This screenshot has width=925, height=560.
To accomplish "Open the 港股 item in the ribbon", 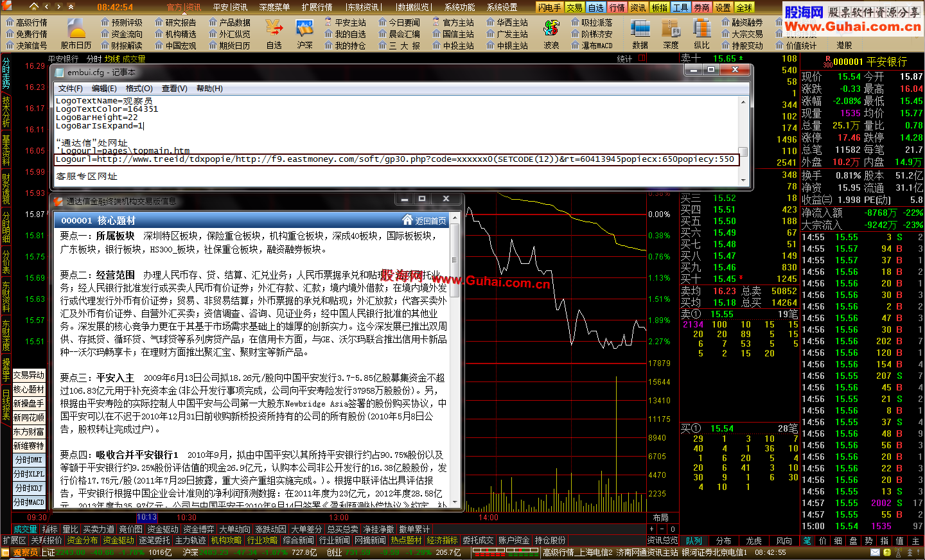I will click(844, 46).
